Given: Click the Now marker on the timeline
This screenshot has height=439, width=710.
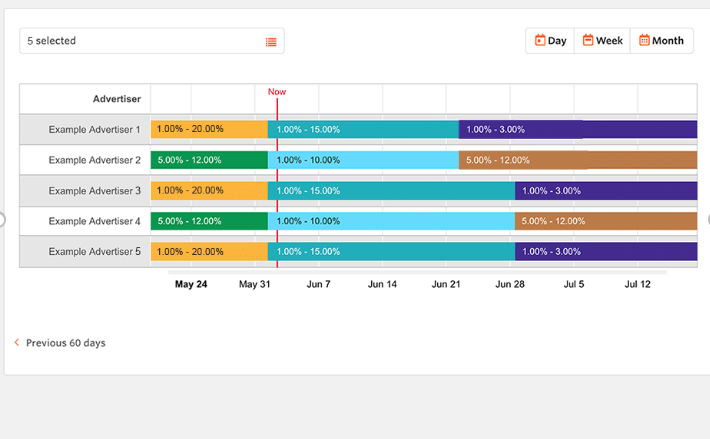Looking at the screenshot, I should click(277, 92).
